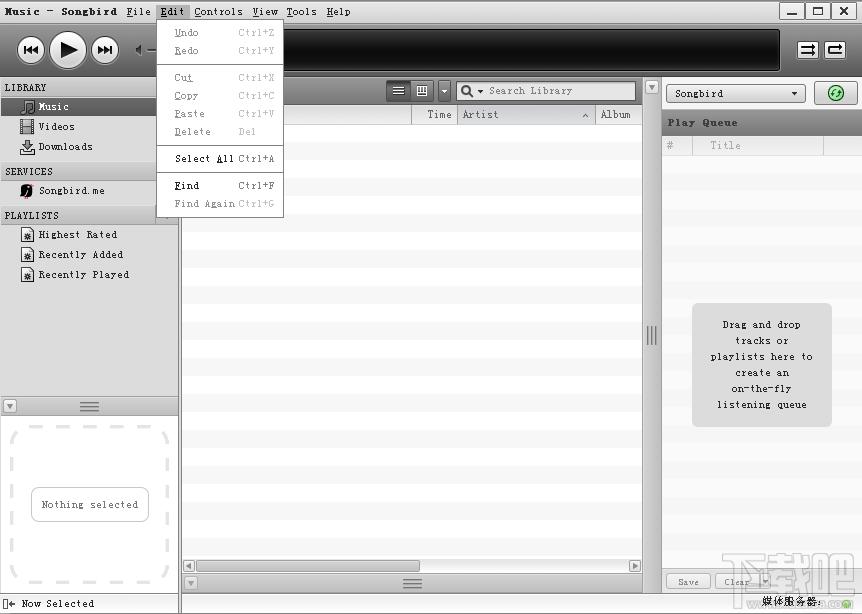862x614 pixels.
Task: Toggle shuffle playback mode
Action: click(x=808, y=50)
